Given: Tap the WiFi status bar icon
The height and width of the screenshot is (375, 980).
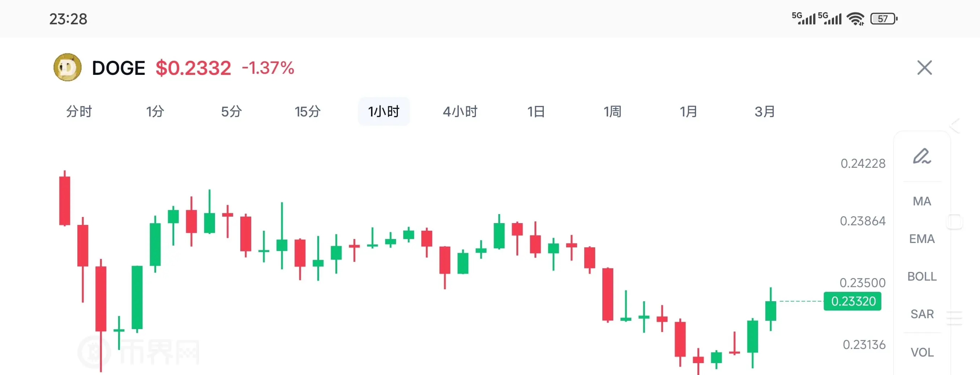Looking at the screenshot, I should point(855,19).
